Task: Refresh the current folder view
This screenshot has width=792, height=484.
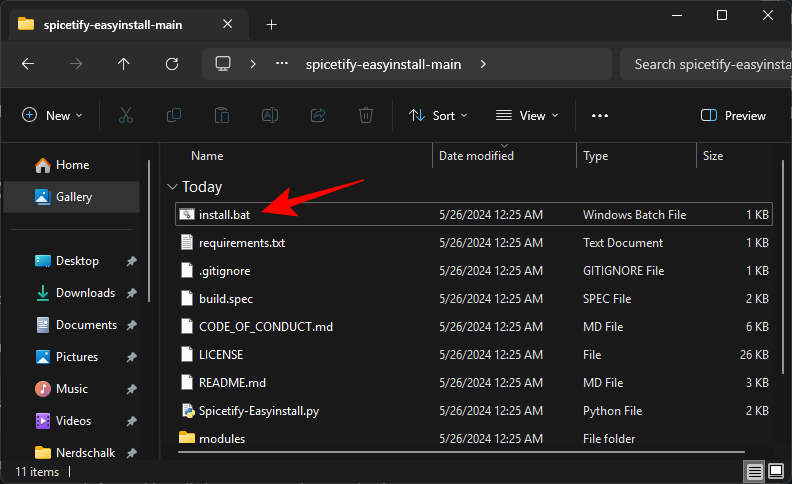Action: (x=172, y=64)
